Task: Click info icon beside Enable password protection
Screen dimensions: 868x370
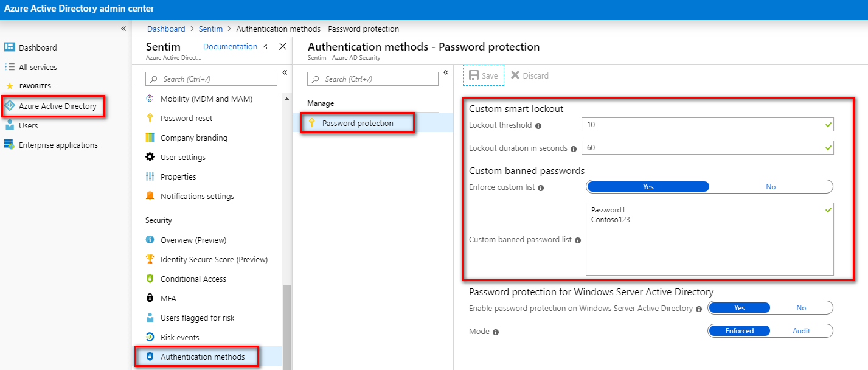Action: 699,309
